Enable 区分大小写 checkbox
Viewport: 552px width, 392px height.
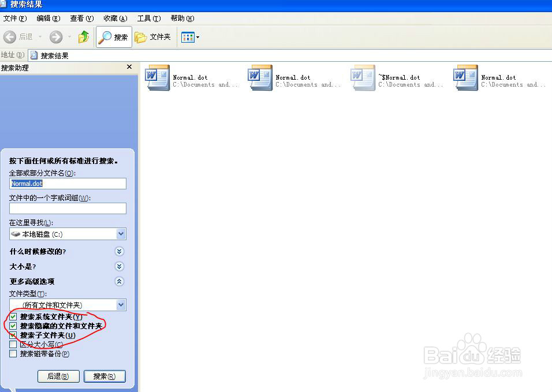(x=13, y=344)
